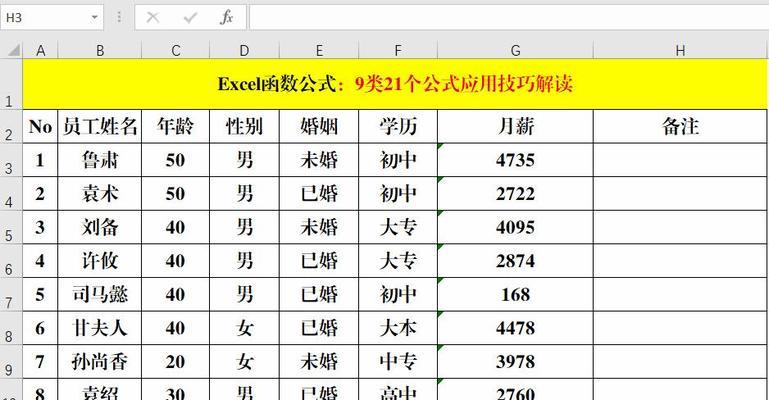The height and width of the screenshot is (400, 769).
Task: Click the No header cell
Action: [40, 126]
